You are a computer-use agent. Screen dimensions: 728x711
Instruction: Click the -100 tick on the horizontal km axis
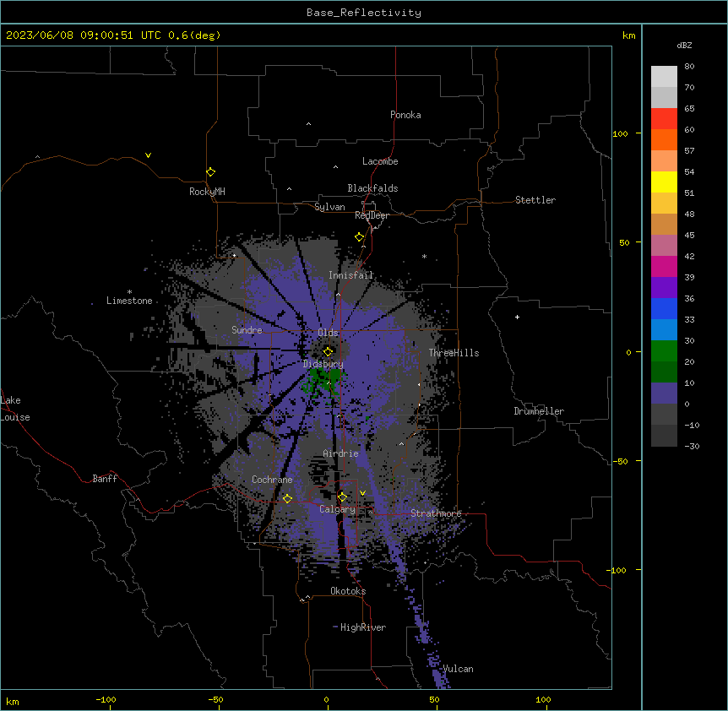tap(106, 699)
